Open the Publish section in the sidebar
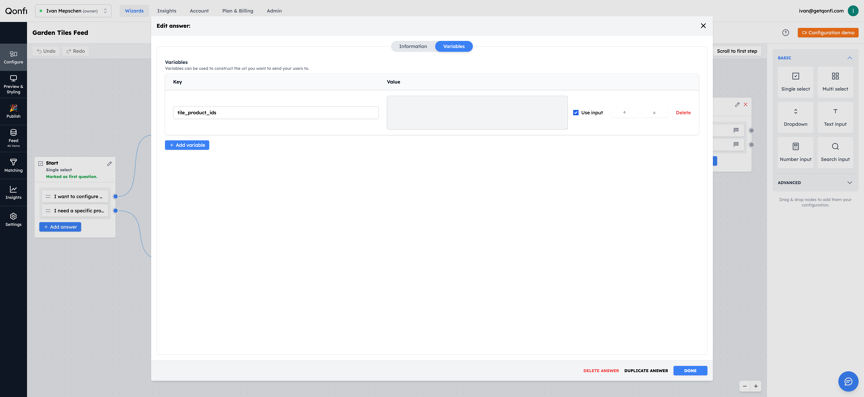 (13, 111)
